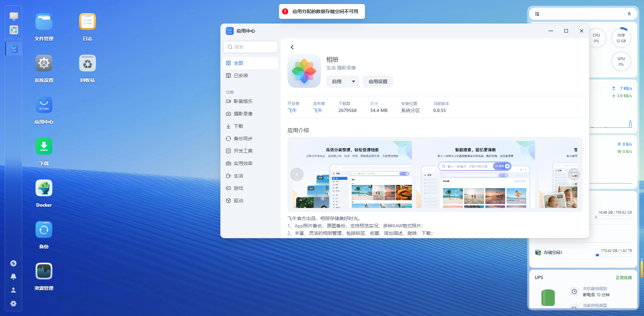The width and height of the screenshot is (644, 316).
Task: Click the 启用 button
Action: pyautogui.click(x=337, y=82)
